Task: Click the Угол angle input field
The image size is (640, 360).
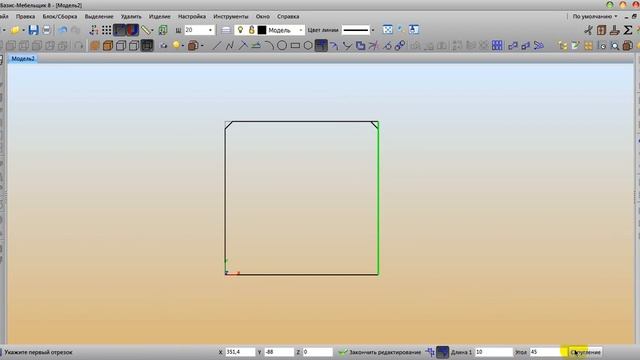Action: (x=548, y=352)
